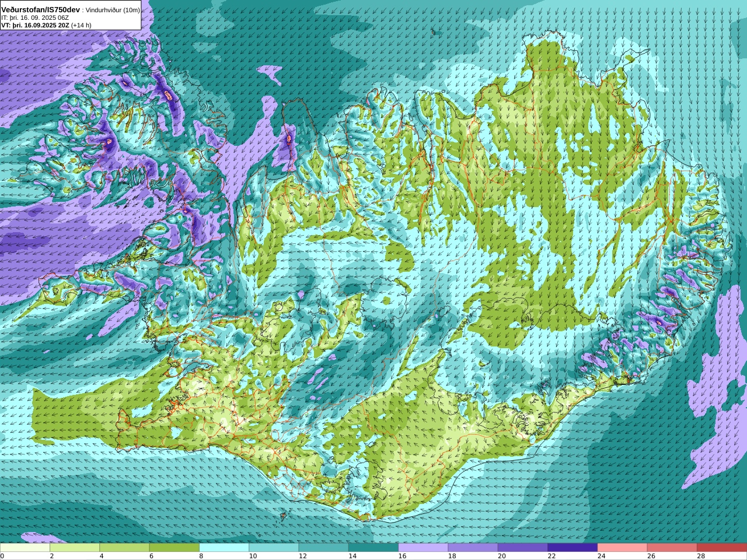Image resolution: width=747 pixels, height=560 pixels.
Task: Click the "Vindurhviður (10m)" parameter label
Action: [x=113, y=10]
